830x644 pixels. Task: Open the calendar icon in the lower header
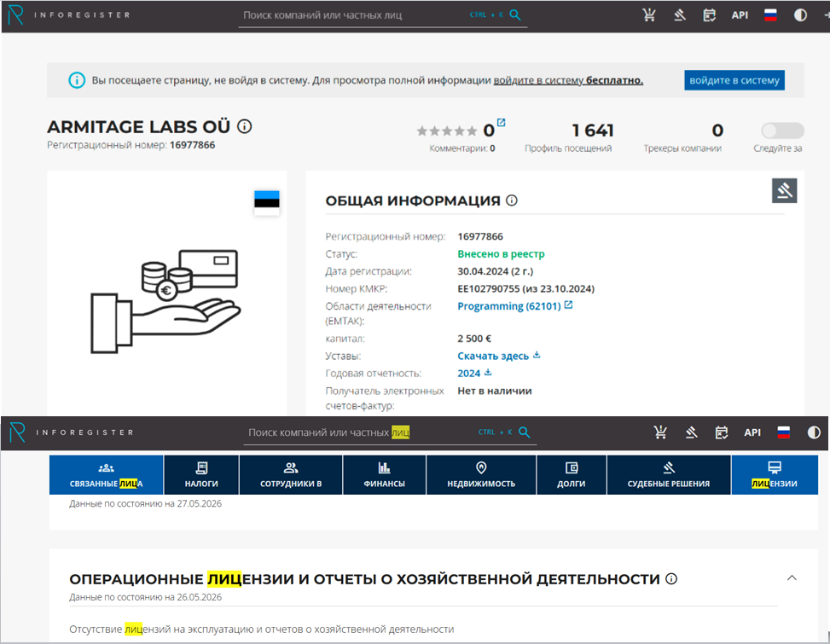[x=721, y=432]
